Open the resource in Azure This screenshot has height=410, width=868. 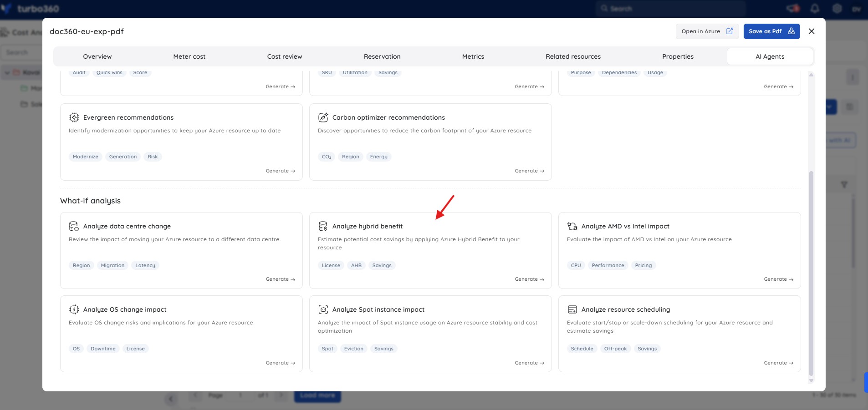[x=707, y=31]
